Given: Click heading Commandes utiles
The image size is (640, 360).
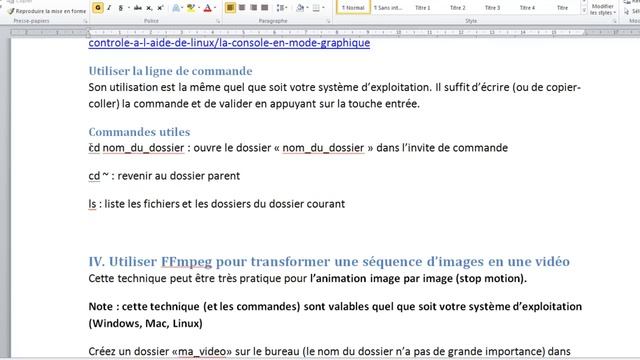Looking at the screenshot, I should (139, 132).
